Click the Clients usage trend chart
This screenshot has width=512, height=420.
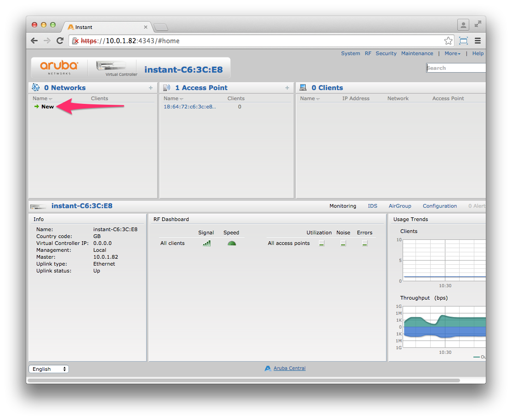click(x=444, y=260)
